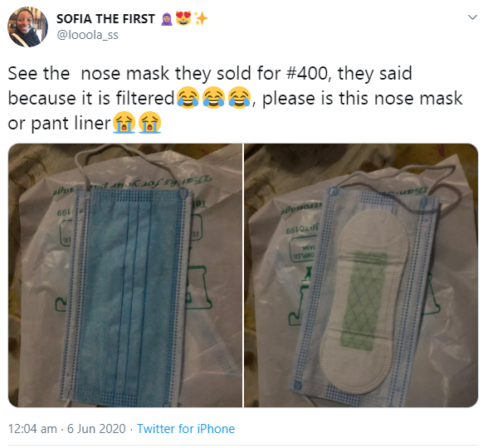Click the 12:04 am timestamp
Image resolution: width=483 pixels, height=448 pixels.
[32, 429]
